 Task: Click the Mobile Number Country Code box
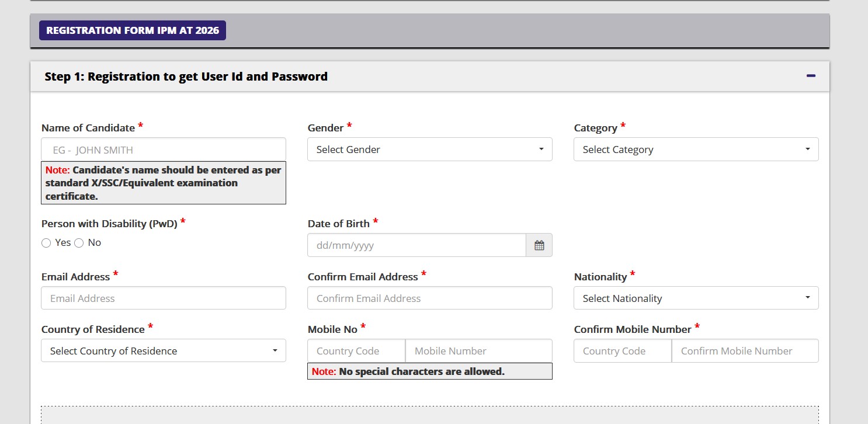pos(355,350)
